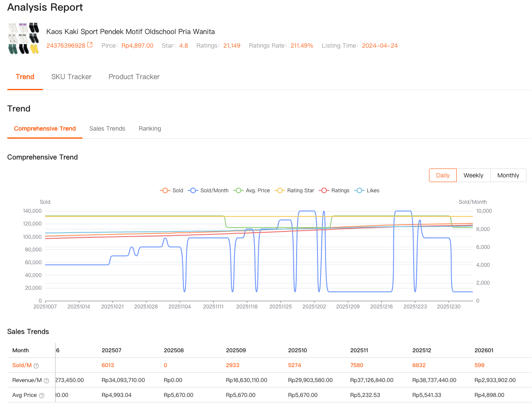Click the 202511 Sold/M value 7580
Image resolution: width=532 pixels, height=405 pixels.
(x=357, y=365)
